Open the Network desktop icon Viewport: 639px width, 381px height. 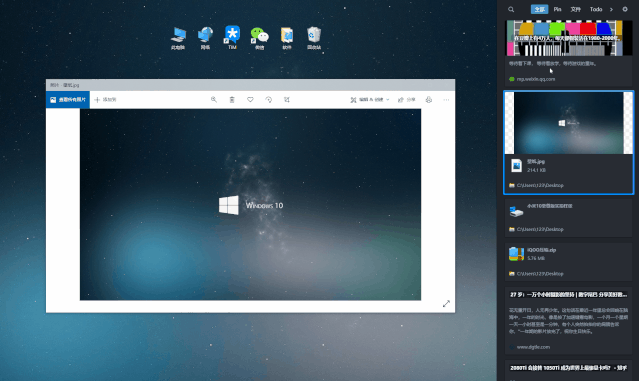click(205, 38)
